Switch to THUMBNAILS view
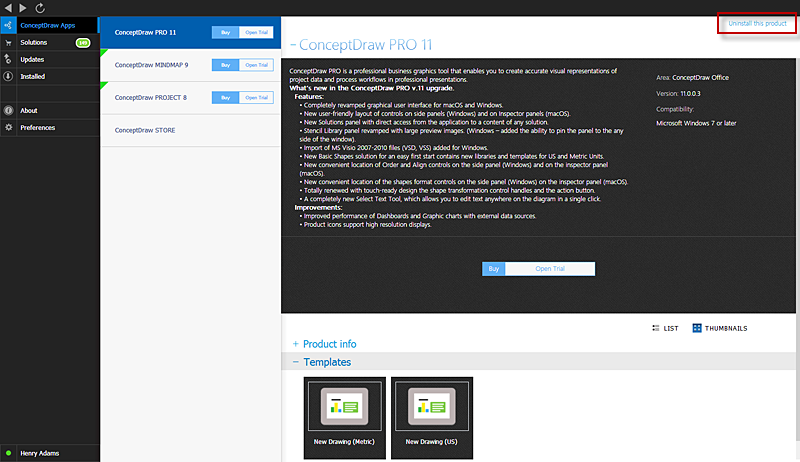 [x=719, y=328]
